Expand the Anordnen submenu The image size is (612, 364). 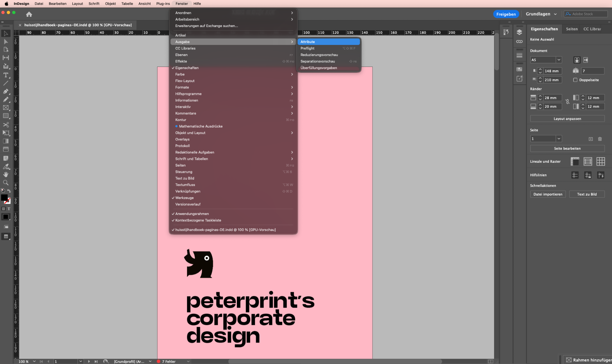click(x=233, y=13)
